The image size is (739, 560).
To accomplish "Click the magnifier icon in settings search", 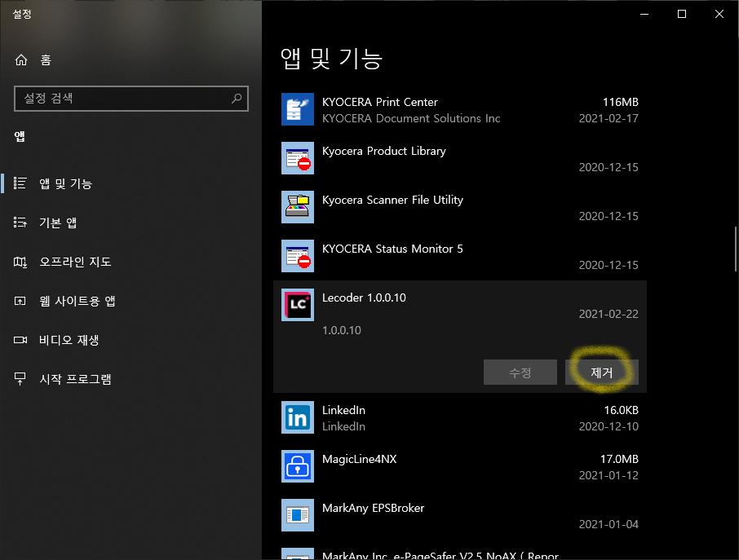I will [x=237, y=99].
